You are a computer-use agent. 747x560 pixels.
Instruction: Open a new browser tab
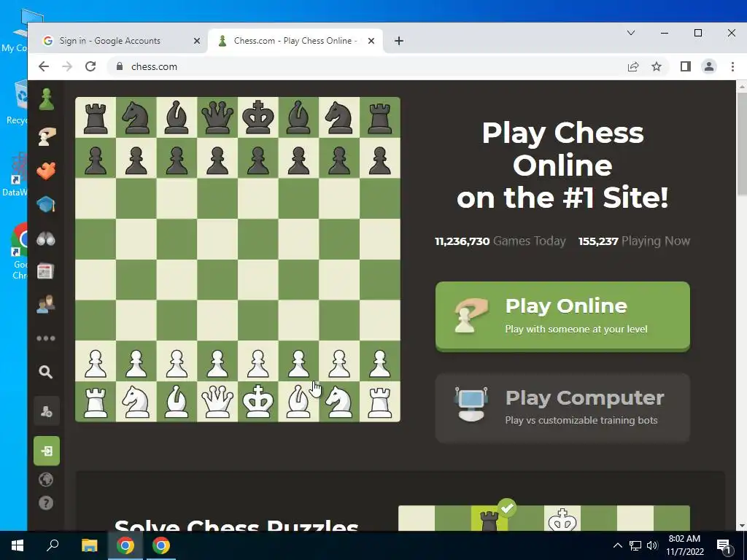pos(399,41)
